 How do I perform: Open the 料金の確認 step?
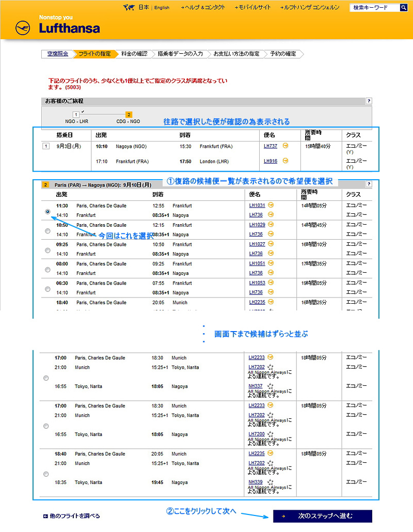(x=134, y=54)
